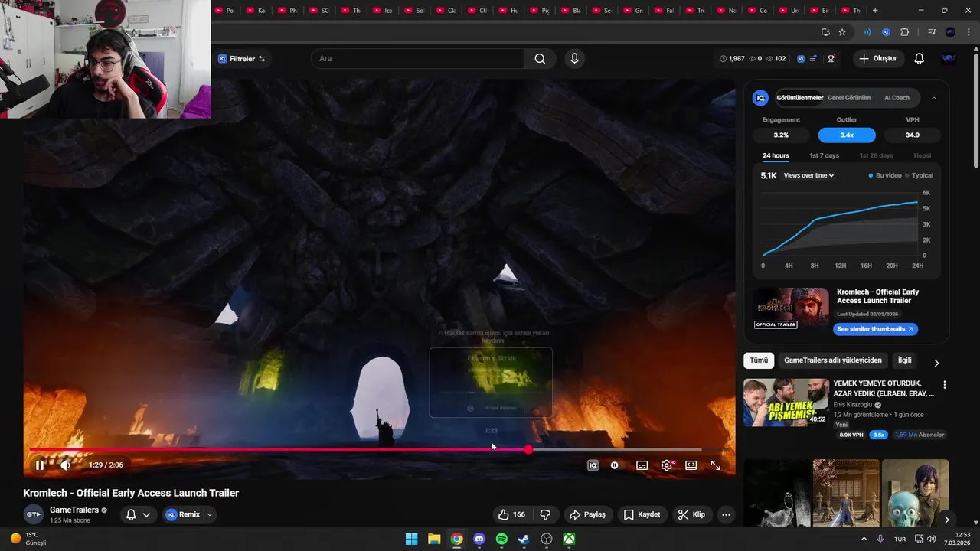980x551 pixels.
Task: Open Steam from the taskbar
Action: (524, 539)
